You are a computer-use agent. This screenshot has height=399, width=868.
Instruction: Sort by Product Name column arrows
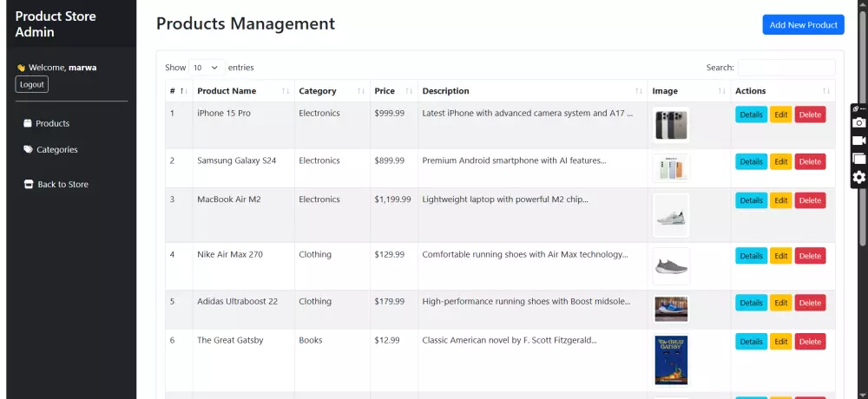(x=286, y=91)
